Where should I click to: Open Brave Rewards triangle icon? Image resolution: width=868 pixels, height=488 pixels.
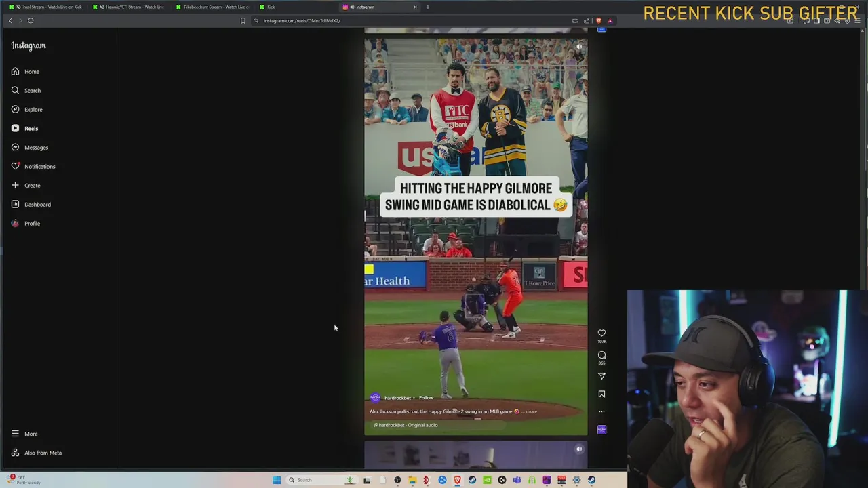(x=610, y=20)
